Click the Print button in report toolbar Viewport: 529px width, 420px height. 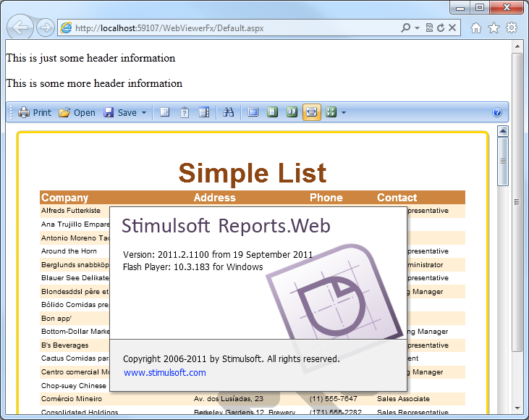[x=35, y=112]
